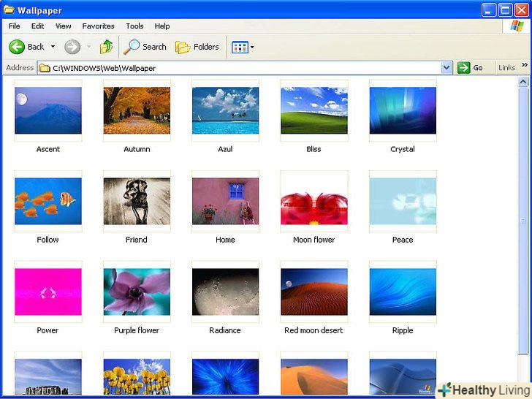Click the 'Ascent' file name
Screen dimensions: 532x399
pos(48,149)
